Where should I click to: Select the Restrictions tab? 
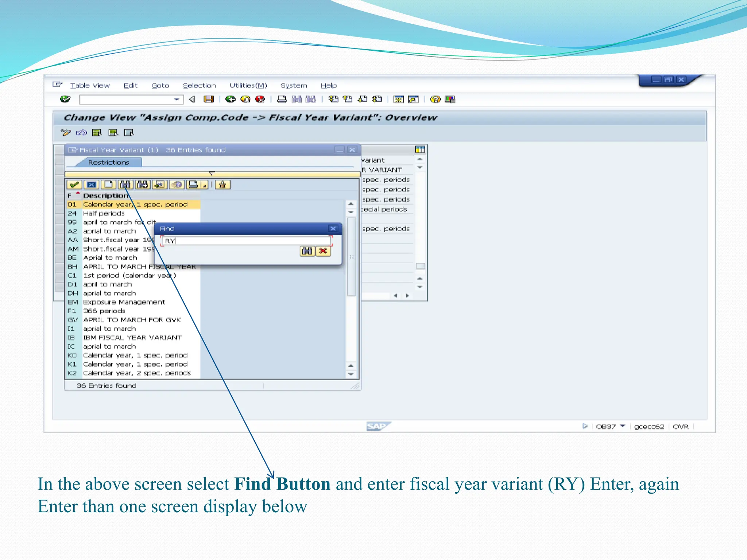(x=109, y=162)
